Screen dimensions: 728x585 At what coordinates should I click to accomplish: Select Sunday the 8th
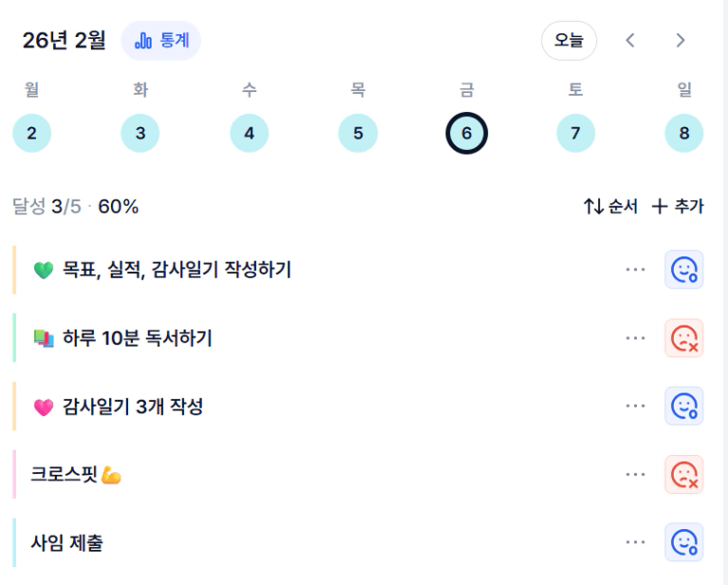tap(683, 133)
